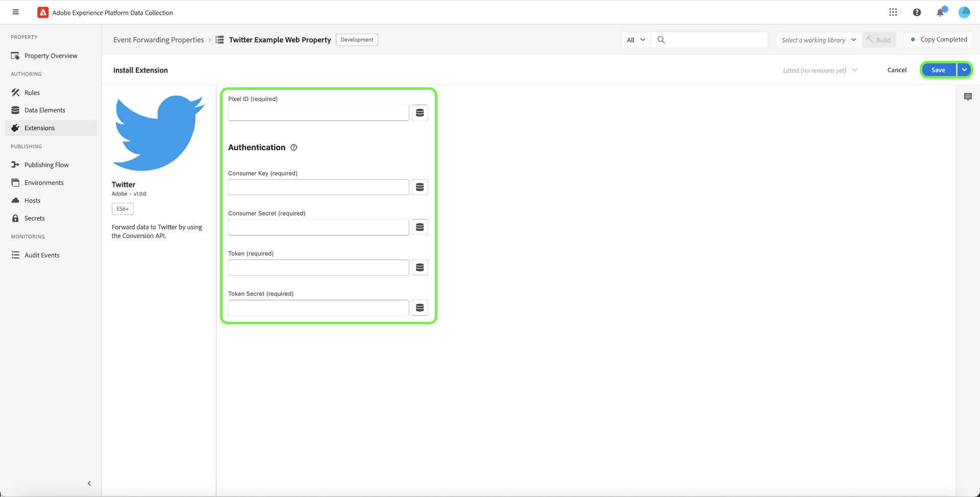The width and height of the screenshot is (980, 497).
Task: Open data element picker for Consumer Key
Action: tap(420, 187)
